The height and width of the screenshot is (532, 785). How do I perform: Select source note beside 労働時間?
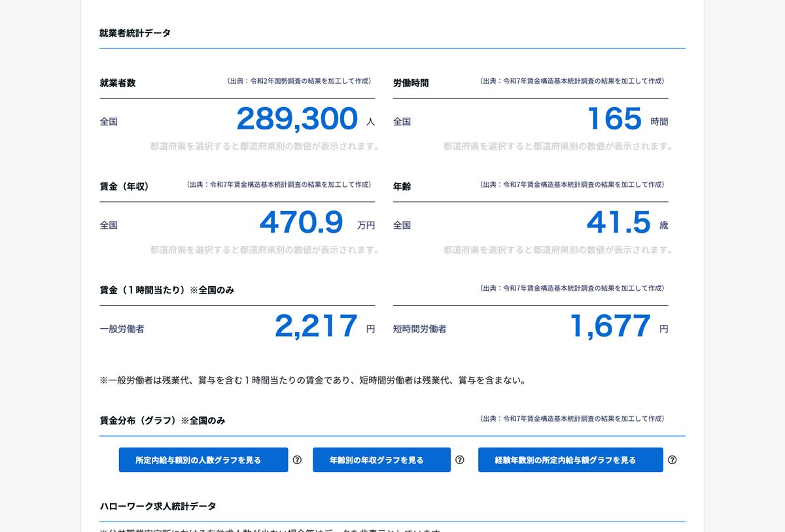[x=572, y=81]
